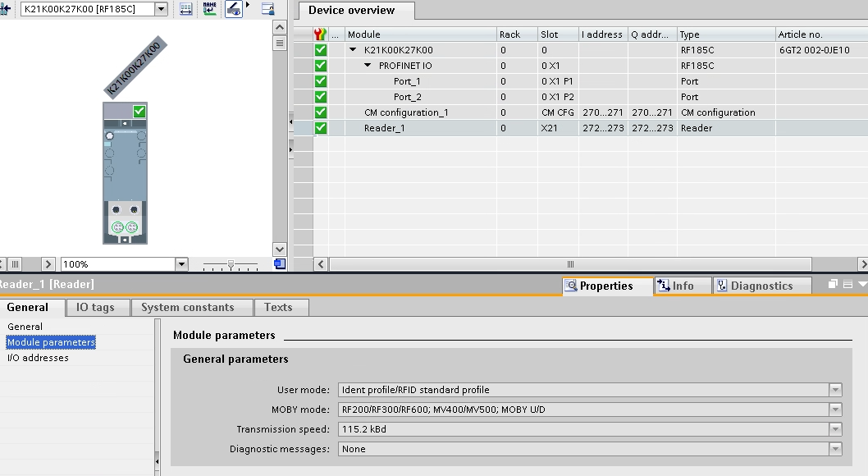Click the inspector window layout icon beside float
Screen dimensions: 868x476
[847, 284]
